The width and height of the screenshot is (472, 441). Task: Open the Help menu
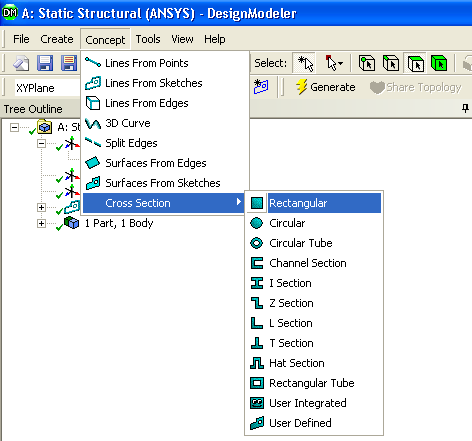214,39
